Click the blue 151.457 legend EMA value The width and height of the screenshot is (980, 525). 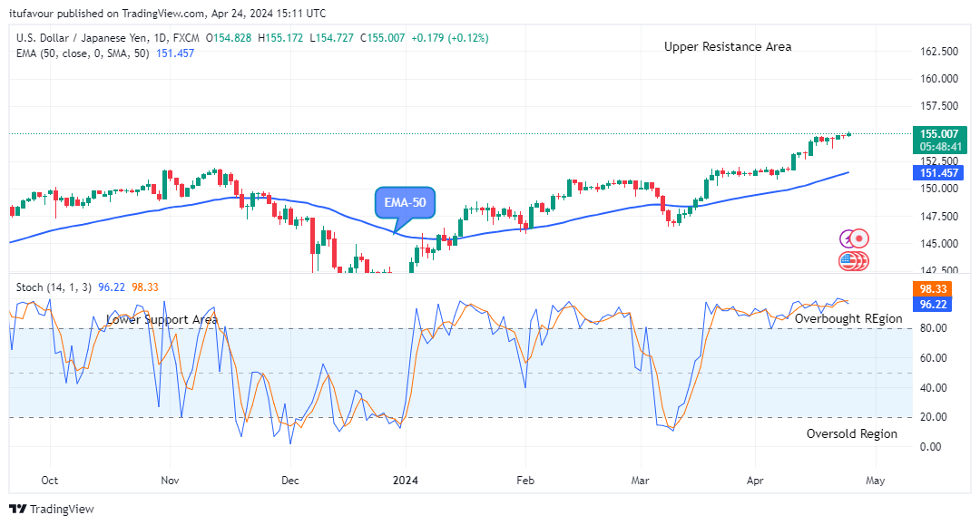(x=175, y=53)
